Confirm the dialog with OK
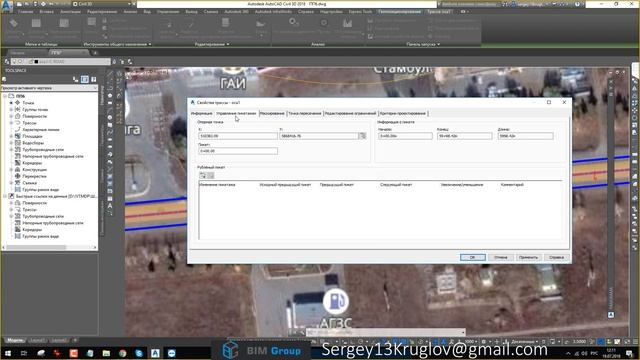Viewport: 640px width, 360px height. point(472,257)
